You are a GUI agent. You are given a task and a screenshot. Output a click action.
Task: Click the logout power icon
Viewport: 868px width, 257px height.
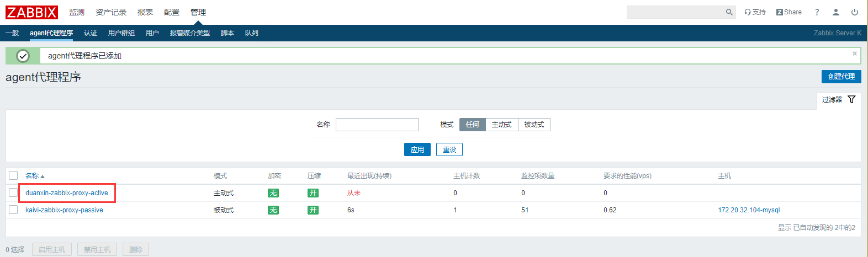point(855,12)
